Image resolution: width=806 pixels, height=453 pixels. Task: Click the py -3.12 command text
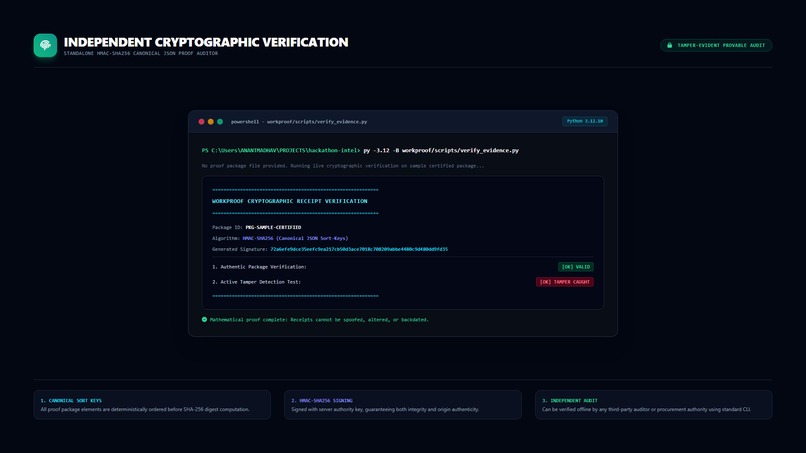(x=441, y=151)
